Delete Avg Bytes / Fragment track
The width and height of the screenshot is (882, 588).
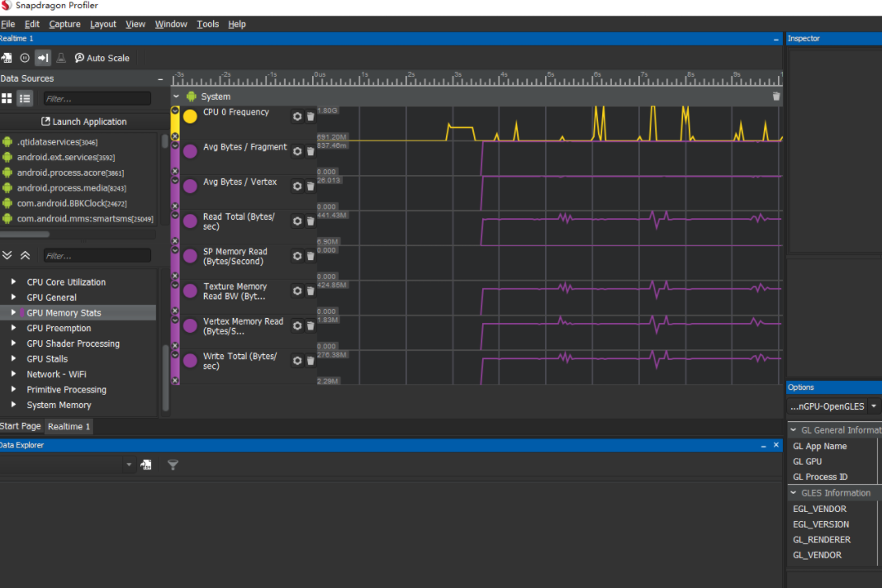[311, 151]
